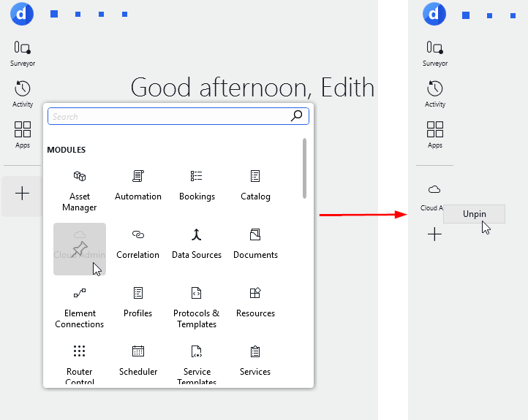Open pinned Cloud Admin in right sidebar
This screenshot has height=420, width=528.
coord(433,196)
